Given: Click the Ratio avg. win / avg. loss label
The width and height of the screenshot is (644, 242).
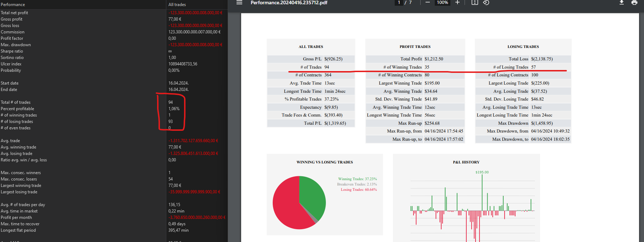Looking at the screenshot, I should pos(24,160).
